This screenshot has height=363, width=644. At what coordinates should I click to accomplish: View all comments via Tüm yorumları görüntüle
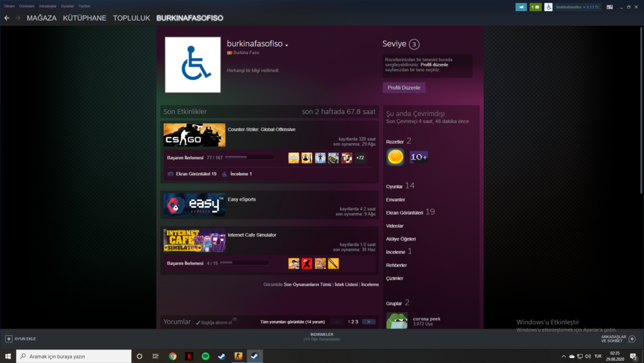(x=292, y=322)
